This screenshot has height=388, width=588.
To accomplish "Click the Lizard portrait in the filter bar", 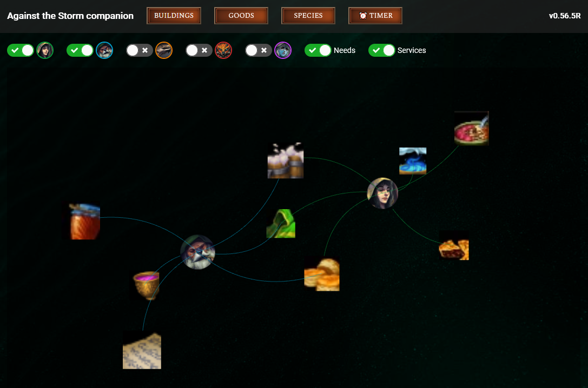I will [164, 50].
